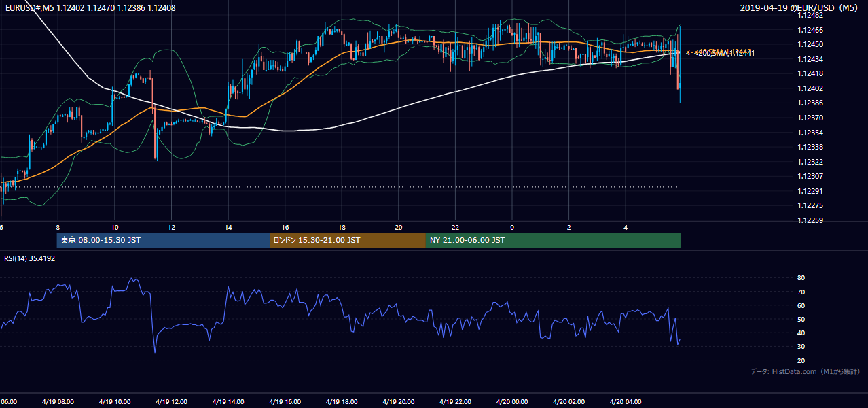Click the HistData.com data source credit
This screenshot has height=408, width=868.
pos(806,371)
